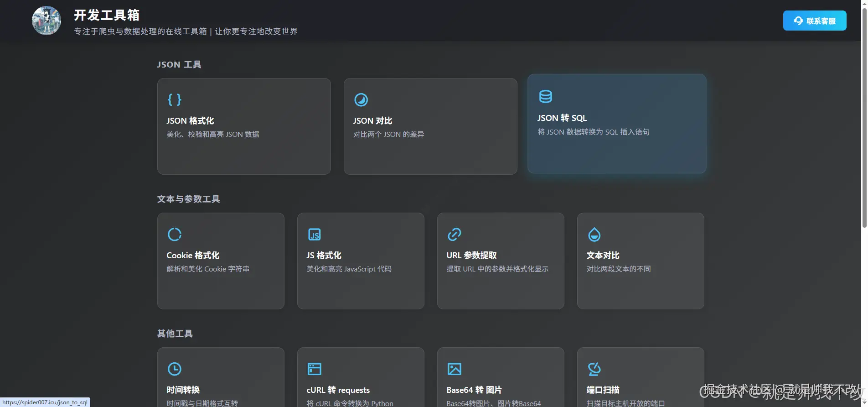Click the droplet icon for text compare
The image size is (868, 407).
pyautogui.click(x=594, y=234)
